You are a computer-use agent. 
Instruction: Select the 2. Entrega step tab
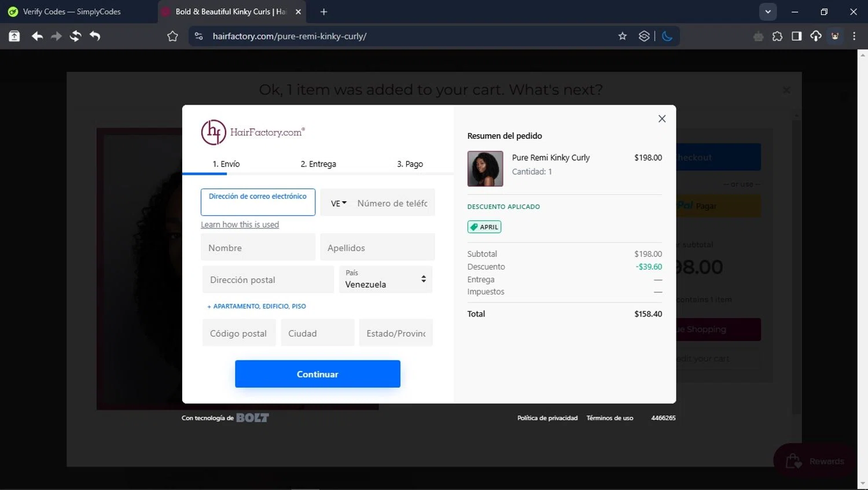pyautogui.click(x=318, y=164)
